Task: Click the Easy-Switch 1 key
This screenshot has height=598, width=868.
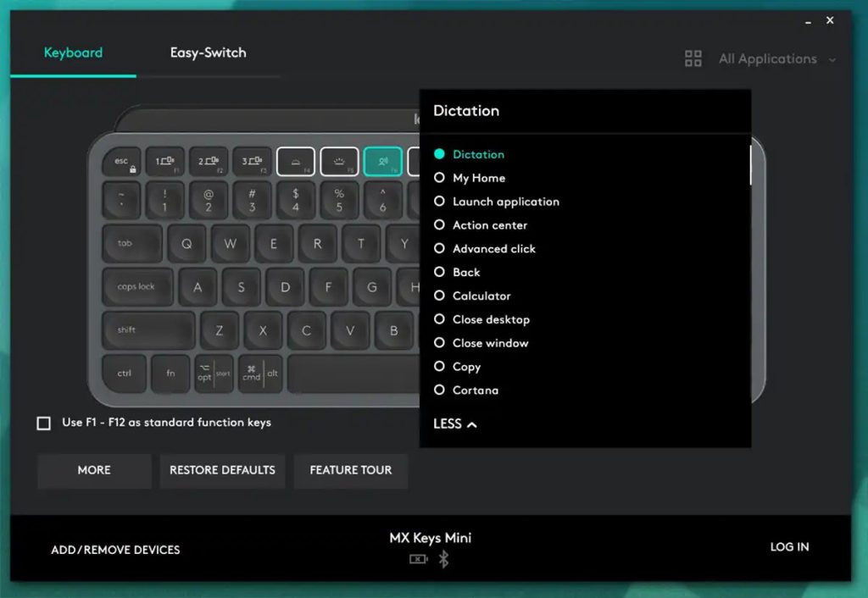Action: point(164,162)
